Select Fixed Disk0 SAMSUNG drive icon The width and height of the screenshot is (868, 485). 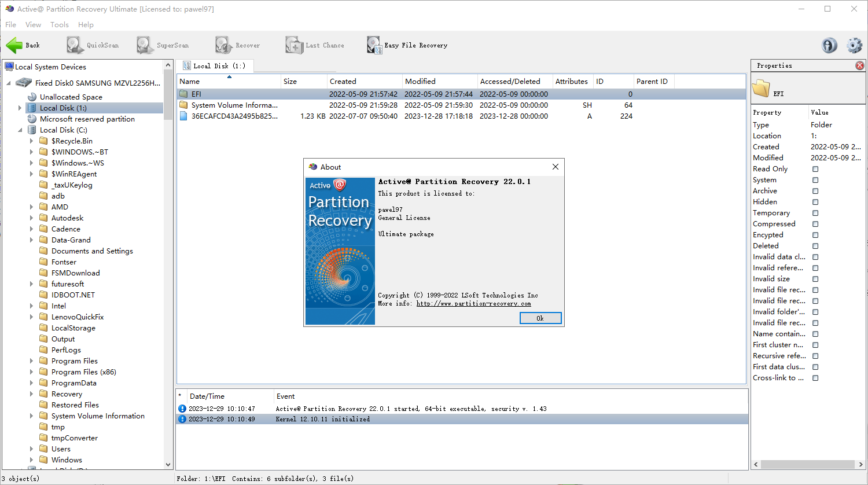pos(24,83)
